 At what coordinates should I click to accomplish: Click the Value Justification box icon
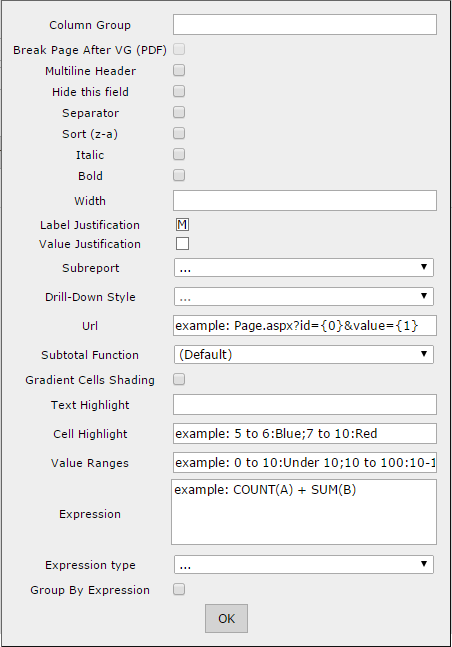point(182,243)
